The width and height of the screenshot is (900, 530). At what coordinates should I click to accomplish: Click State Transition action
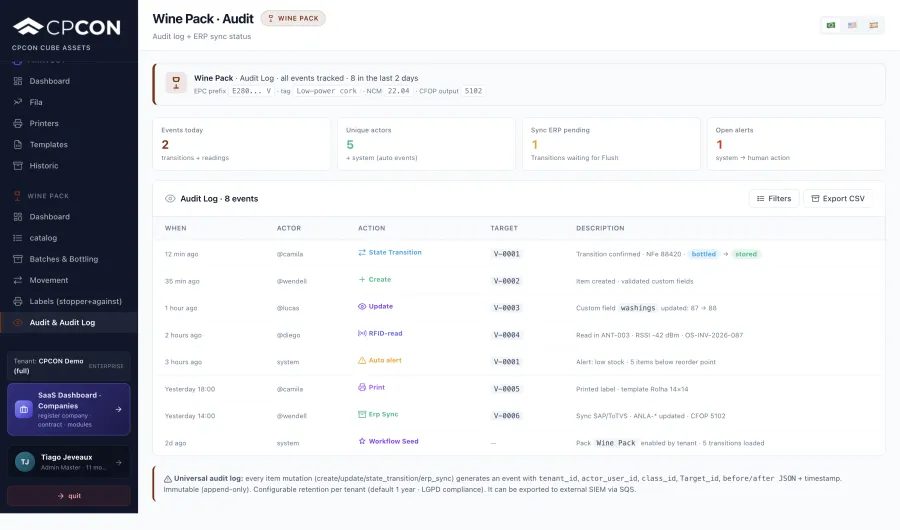(x=390, y=253)
